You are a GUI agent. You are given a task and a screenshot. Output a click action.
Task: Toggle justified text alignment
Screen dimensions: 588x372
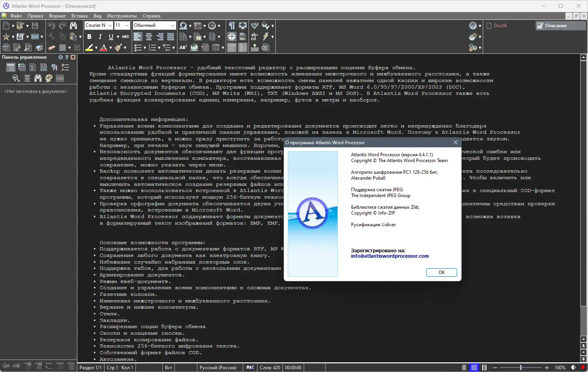[170, 37]
